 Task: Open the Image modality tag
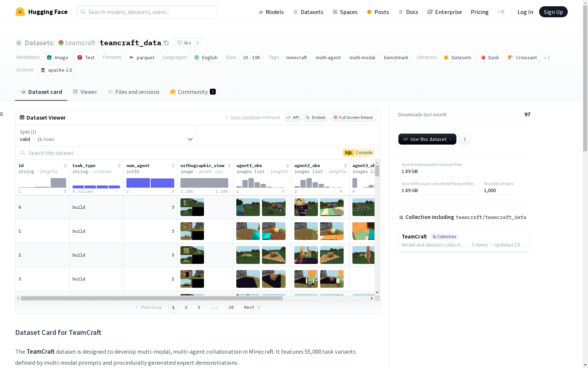pos(57,57)
